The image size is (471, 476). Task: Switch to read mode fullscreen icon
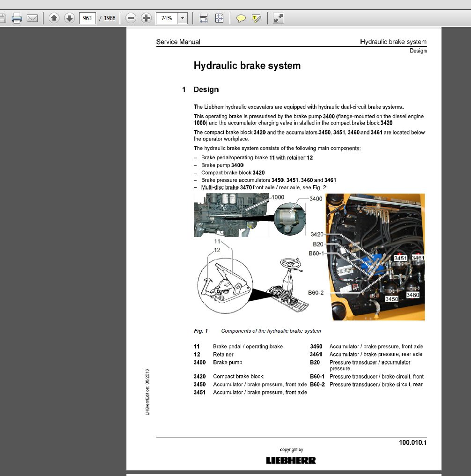[279, 18]
